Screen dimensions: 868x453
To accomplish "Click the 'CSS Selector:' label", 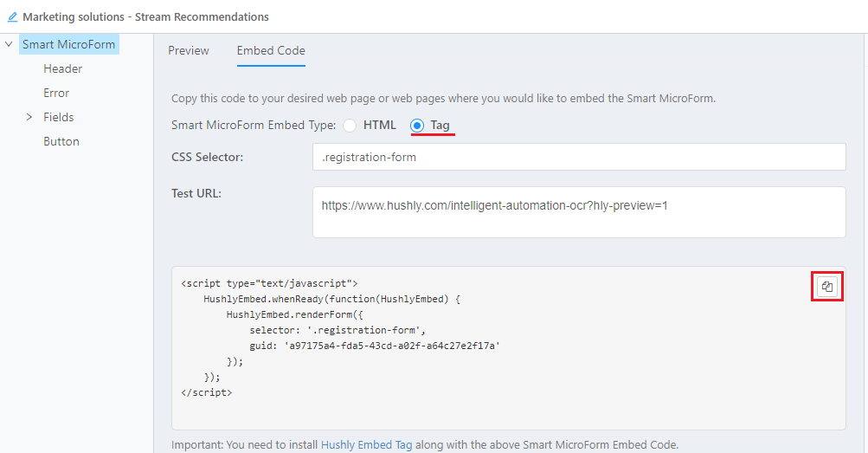I will pyautogui.click(x=207, y=158).
